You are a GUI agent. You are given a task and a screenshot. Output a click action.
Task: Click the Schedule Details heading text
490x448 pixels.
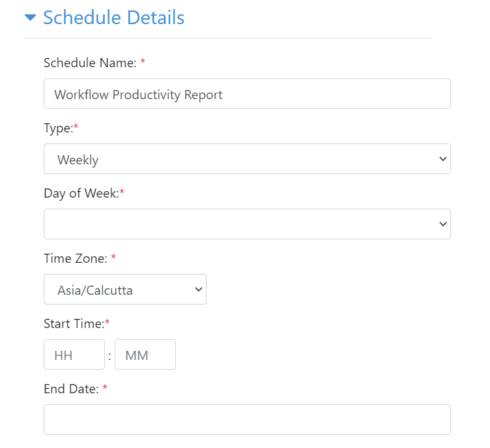point(114,17)
